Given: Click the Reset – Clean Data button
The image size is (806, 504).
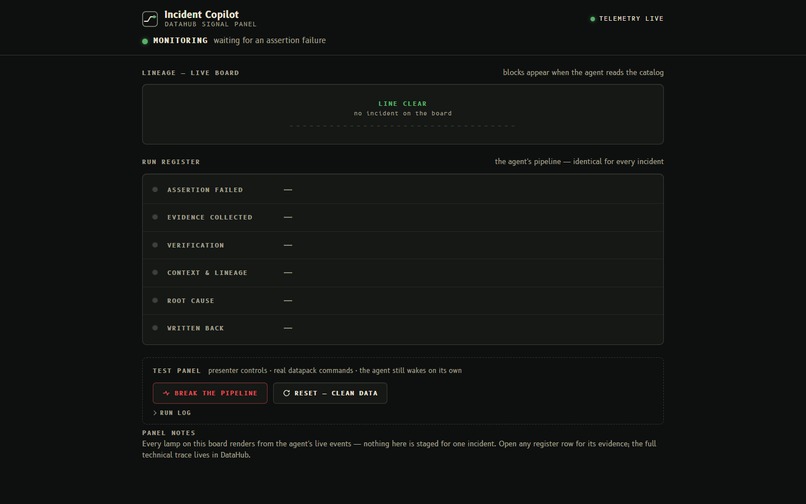Looking at the screenshot, I should [x=330, y=393].
